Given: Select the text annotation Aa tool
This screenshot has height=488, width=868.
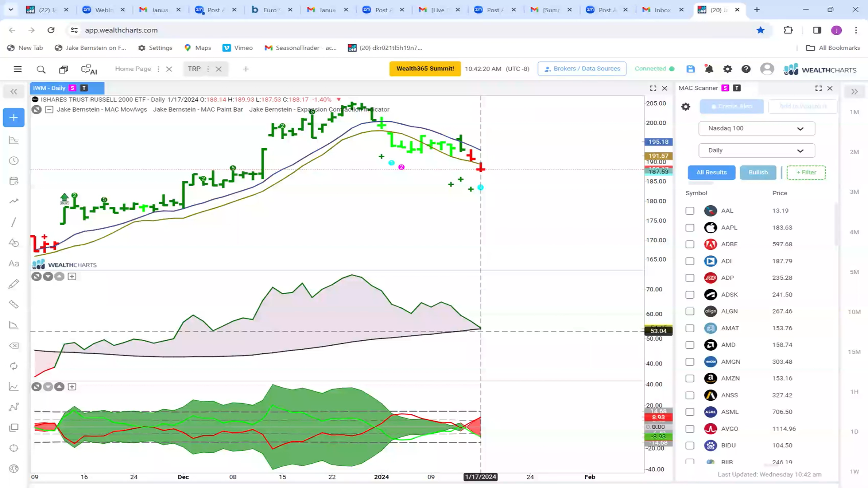Looking at the screenshot, I should (14, 263).
